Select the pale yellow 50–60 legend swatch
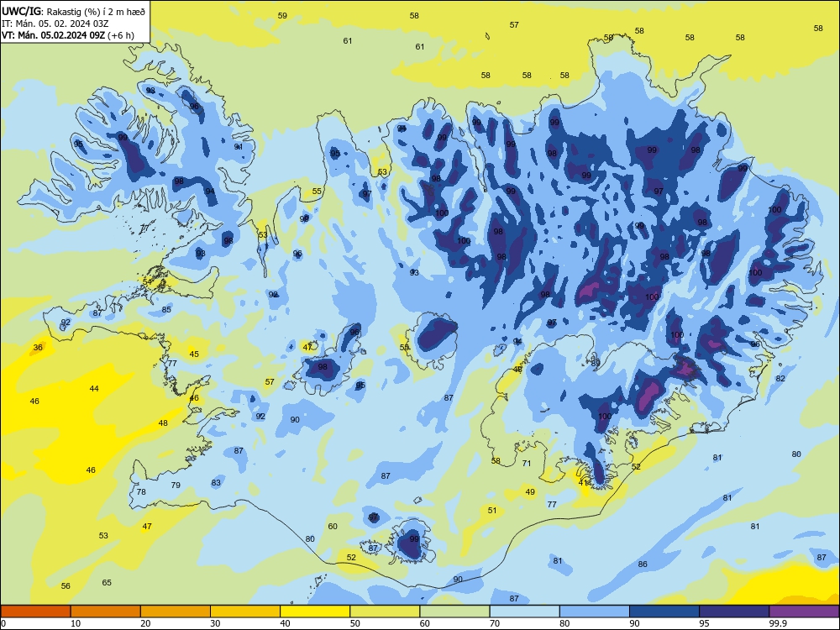The image size is (840, 630). pos(385,611)
